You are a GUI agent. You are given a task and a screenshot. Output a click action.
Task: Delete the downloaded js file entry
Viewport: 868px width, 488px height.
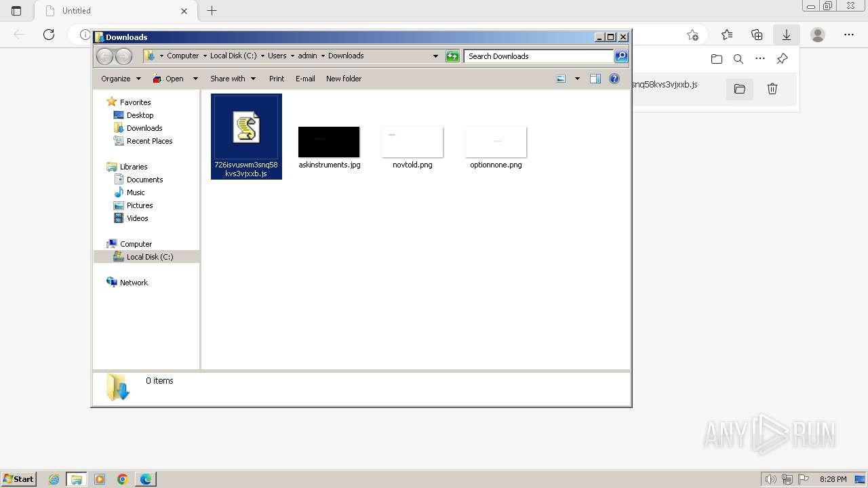[x=772, y=89]
